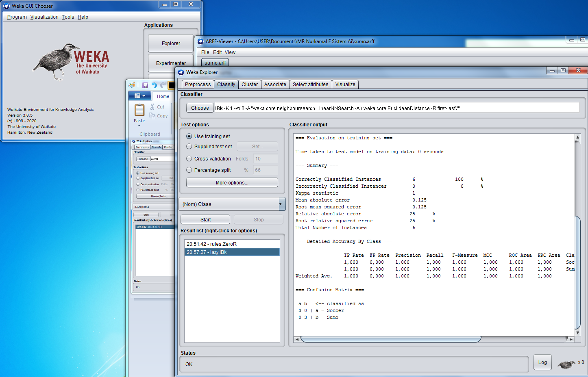Image resolution: width=588 pixels, height=377 pixels.
Task: Click the Paint application icon in title bar
Action: (x=132, y=85)
